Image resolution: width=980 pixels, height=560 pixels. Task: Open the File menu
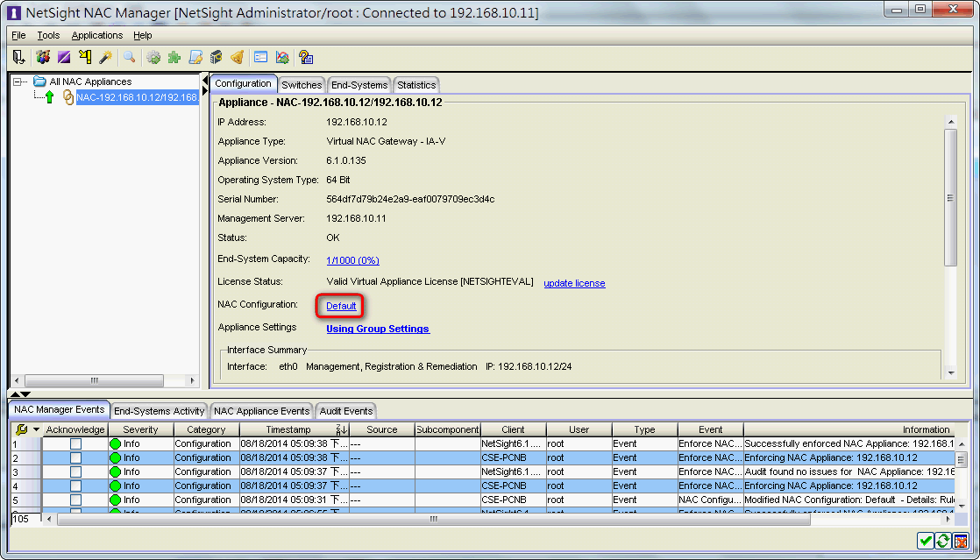18,35
